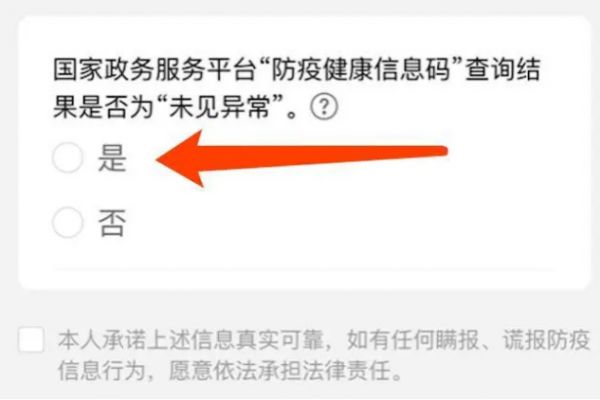Image resolution: width=600 pixels, height=400 pixels.
Task: Tick the 本人承诺 commitment checkbox
Action: (31, 339)
